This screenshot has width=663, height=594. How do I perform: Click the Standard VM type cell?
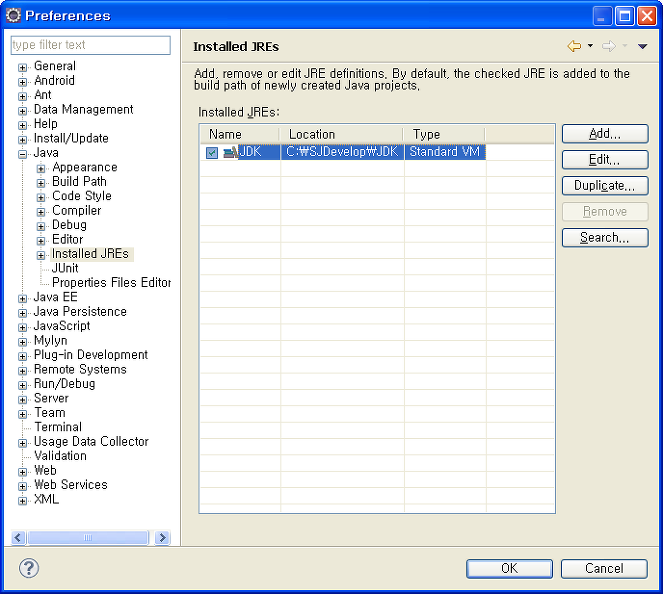click(445, 152)
